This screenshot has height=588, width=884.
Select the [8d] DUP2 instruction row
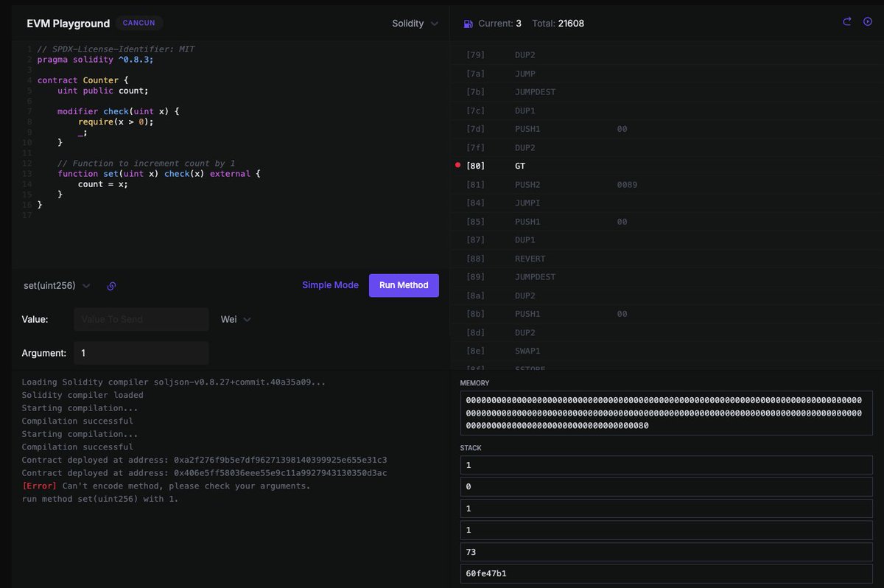tap(667, 332)
